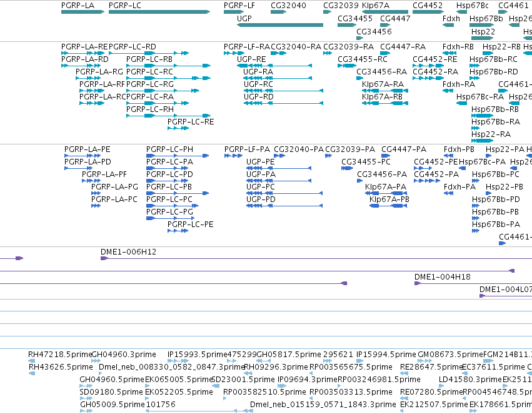Click EST GH04960.3prime
The image size is (532, 414).
click(x=124, y=355)
